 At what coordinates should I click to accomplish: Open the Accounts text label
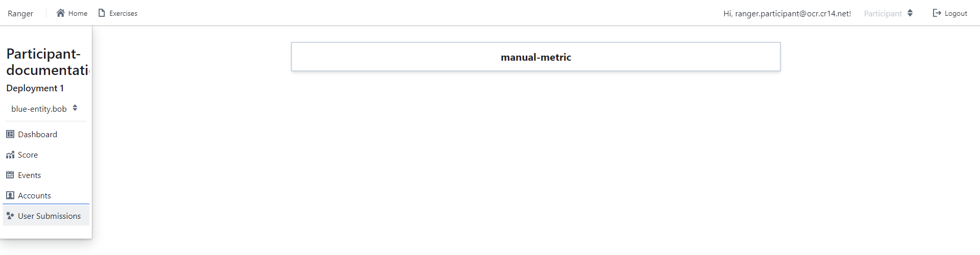tap(34, 195)
